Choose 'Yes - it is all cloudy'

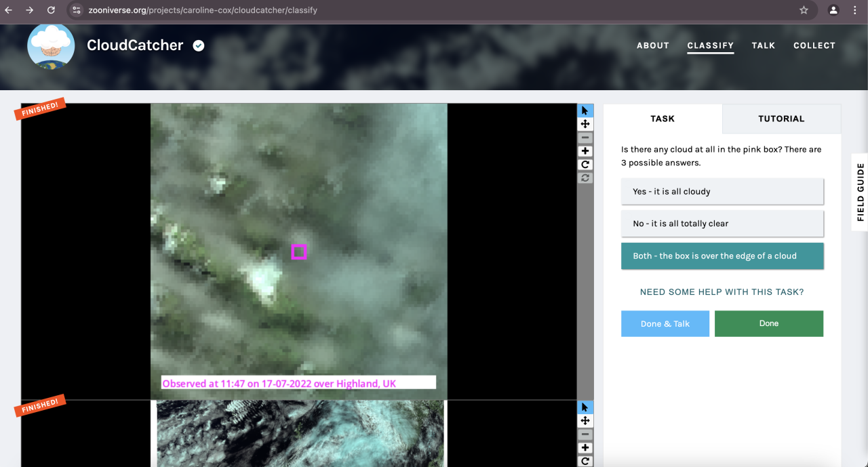point(722,191)
